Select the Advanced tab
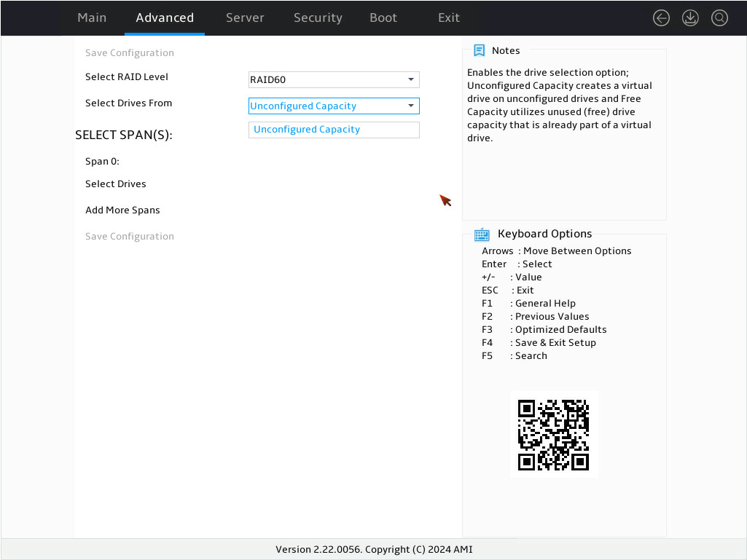Image resolution: width=747 pixels, height=560 pixels. point(165,17)
